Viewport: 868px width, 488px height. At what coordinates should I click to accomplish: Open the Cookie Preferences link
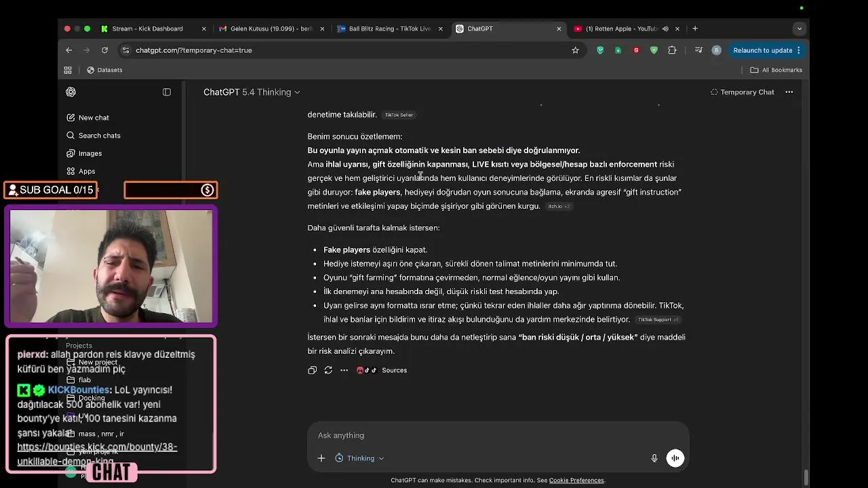tap(576, 481)
